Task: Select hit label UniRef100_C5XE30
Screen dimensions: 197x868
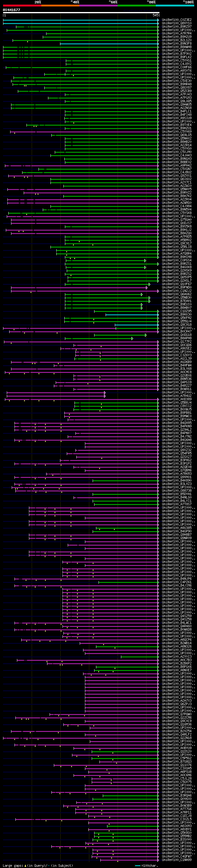Action: (x=177, y=81)
